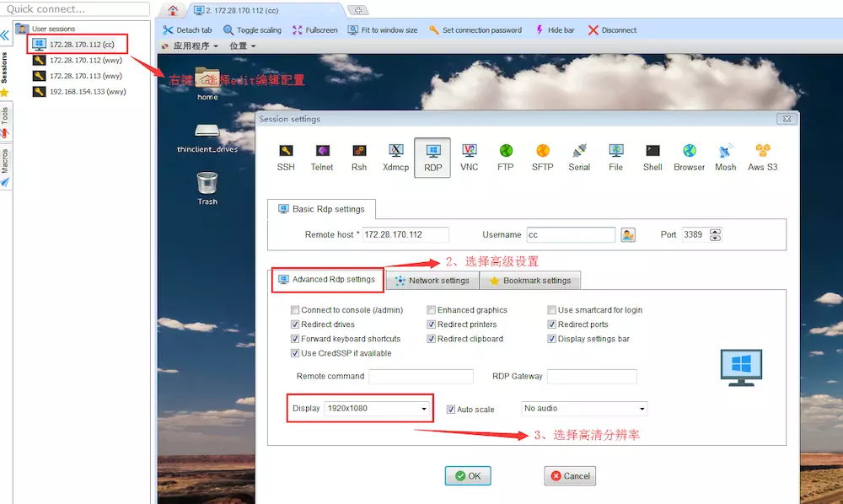Switch to Bookmark settings tab
The image size is (843, 504).
click(530, 281)
